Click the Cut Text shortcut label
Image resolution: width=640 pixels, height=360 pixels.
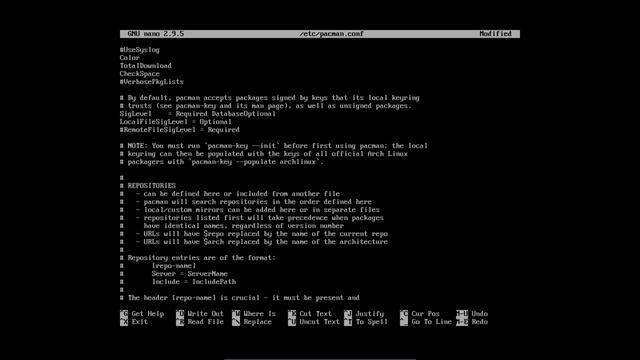[x=316, y=314]
